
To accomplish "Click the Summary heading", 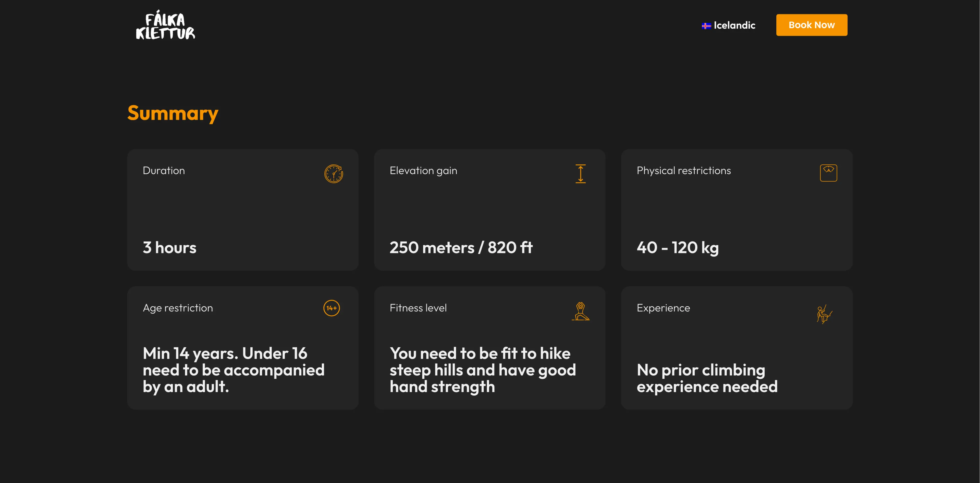I will 173,113.
